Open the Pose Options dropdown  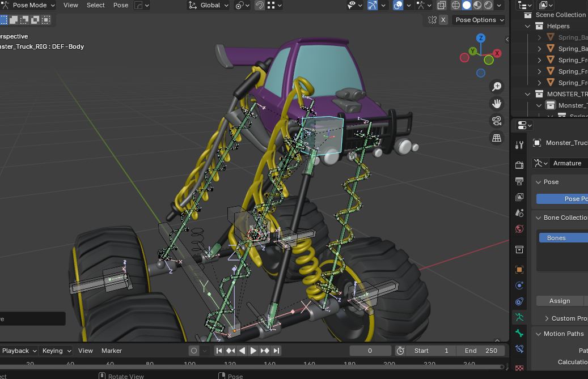tap(480, 20)
